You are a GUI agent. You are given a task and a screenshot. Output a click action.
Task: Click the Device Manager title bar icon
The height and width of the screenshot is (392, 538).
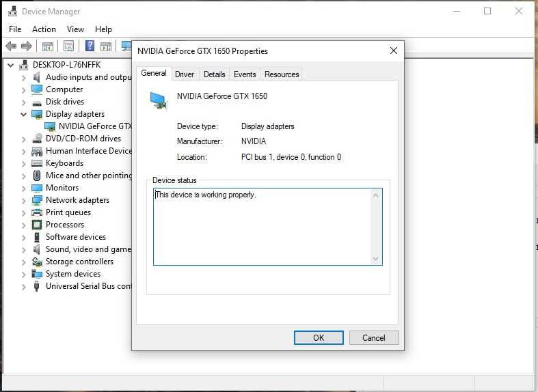coord(13,11)
